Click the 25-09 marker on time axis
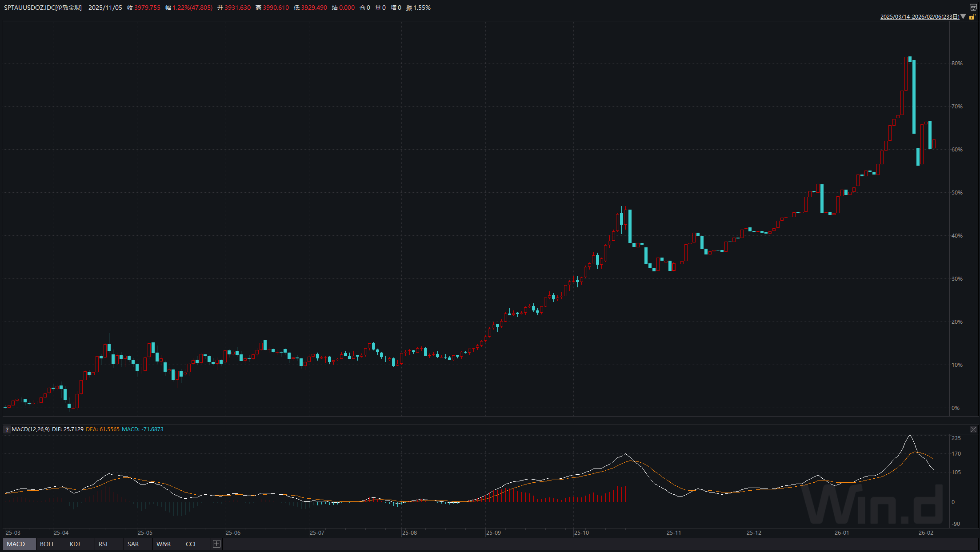This screenshot has width=980, height=552. pyautogui.click(x=493, y=532)
